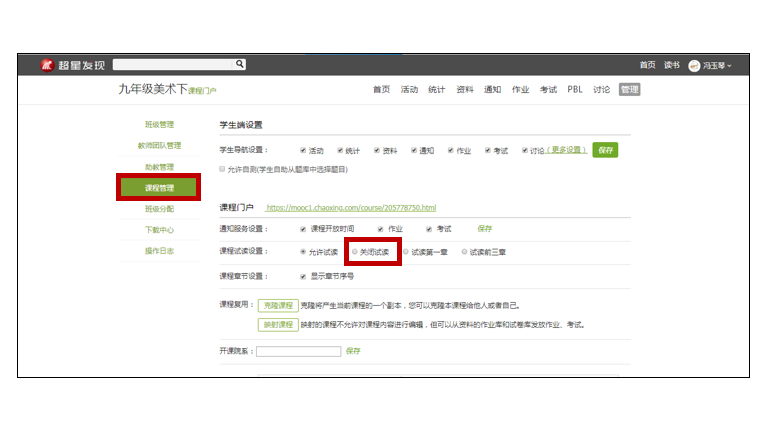Image resolution: width=768 pixels, height=432 pixels.
Task: Toggle 统计 student navigation checkbox
Action: pos(340,150)
